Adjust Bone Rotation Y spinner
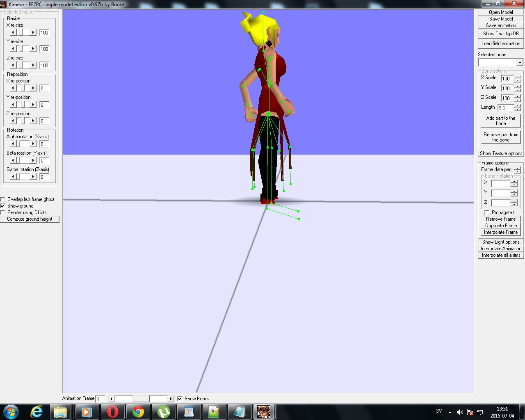525x420 pixels. 514,193
